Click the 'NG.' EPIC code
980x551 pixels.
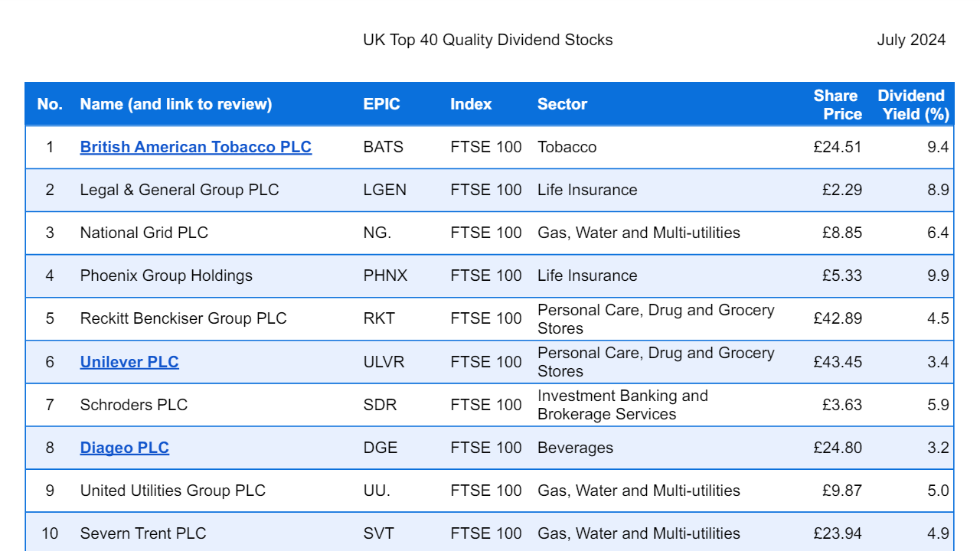click(x=377, y=233)
